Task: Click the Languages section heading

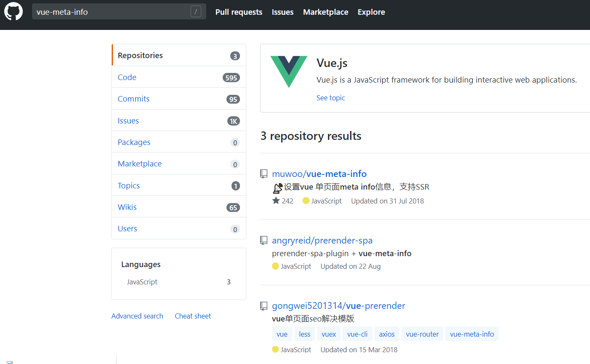Action: (141, 264)
